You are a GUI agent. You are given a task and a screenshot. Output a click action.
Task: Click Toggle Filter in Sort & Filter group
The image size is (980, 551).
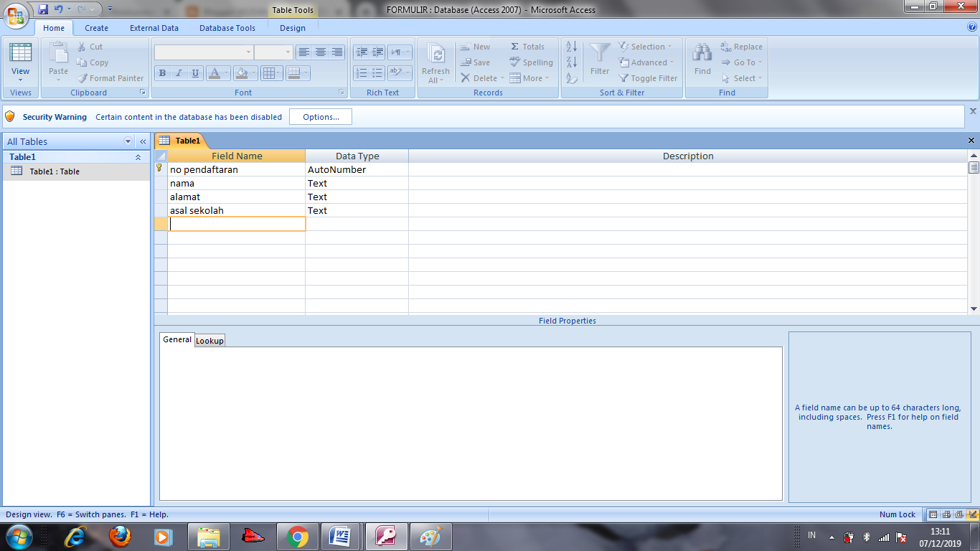[x=648, y=78]
